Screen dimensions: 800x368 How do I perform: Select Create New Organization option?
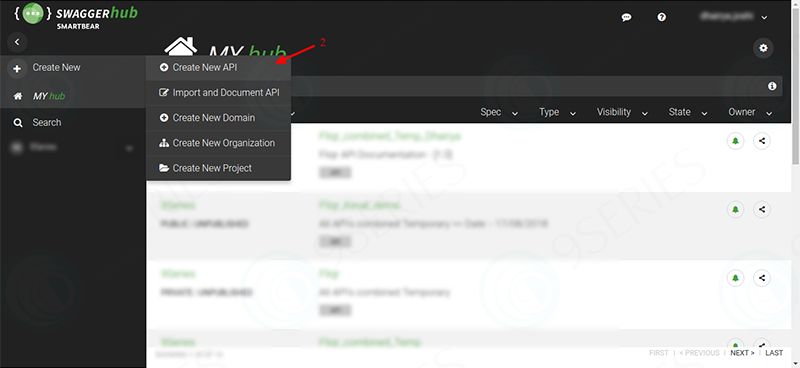click(x=218, y=143)
